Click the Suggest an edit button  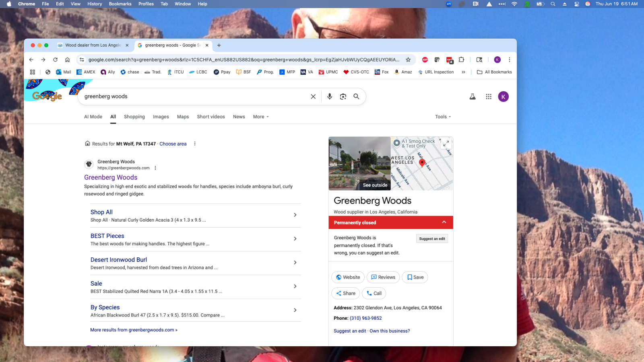[432, 239]
